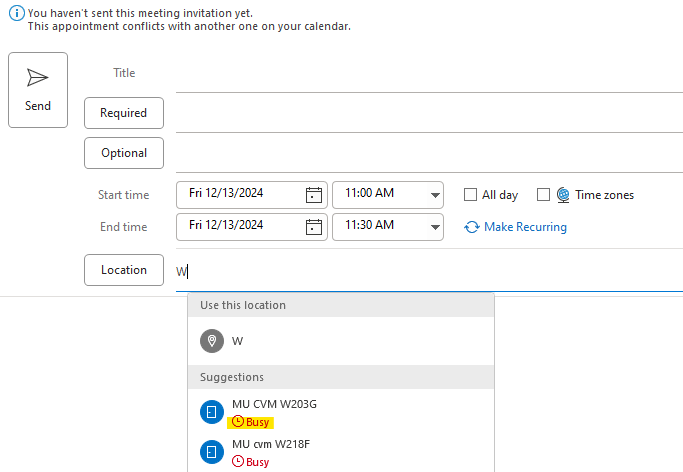Expand the 11:00 AM start time dropdown
Image resolution: width=683 pixels, height=472 pixels.
tap(435, 195)
